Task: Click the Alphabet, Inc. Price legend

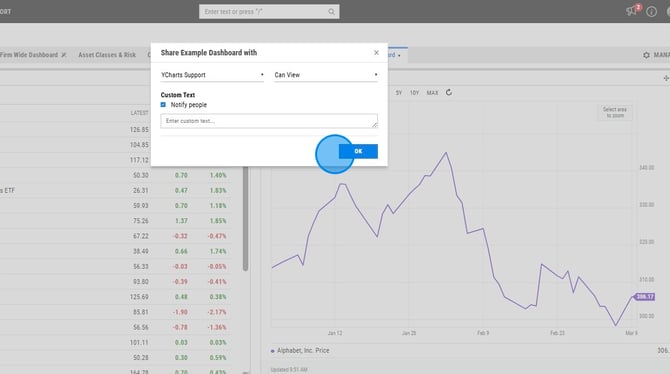Action: (x=300, y=350)
